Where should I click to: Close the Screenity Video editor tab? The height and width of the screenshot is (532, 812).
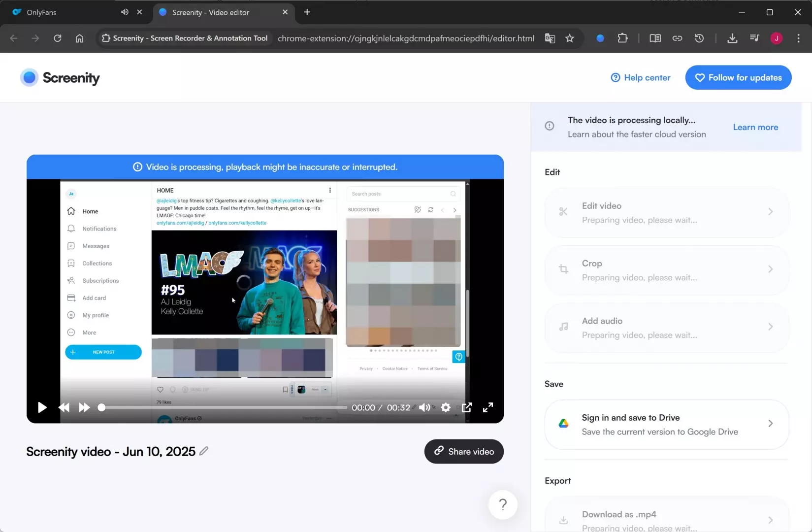(285, 12)
